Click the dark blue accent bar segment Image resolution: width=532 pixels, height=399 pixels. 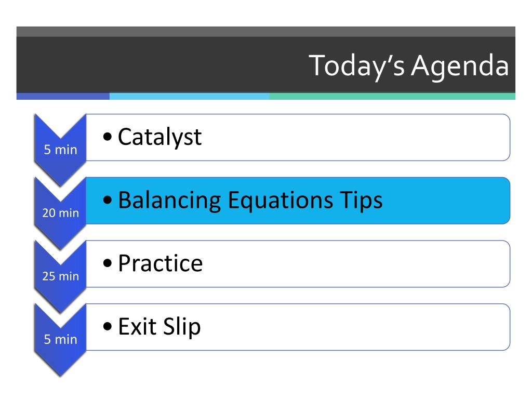pyautogui.click(x=63, y=96)
